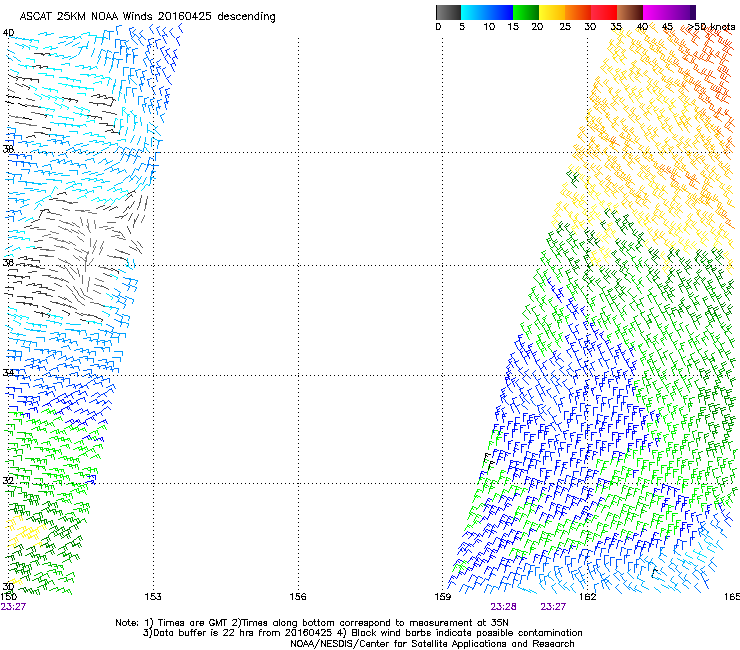Click the cyan-to-blue 5-15 knots gradient segment

pyautogui.click(x=487, y=12)
